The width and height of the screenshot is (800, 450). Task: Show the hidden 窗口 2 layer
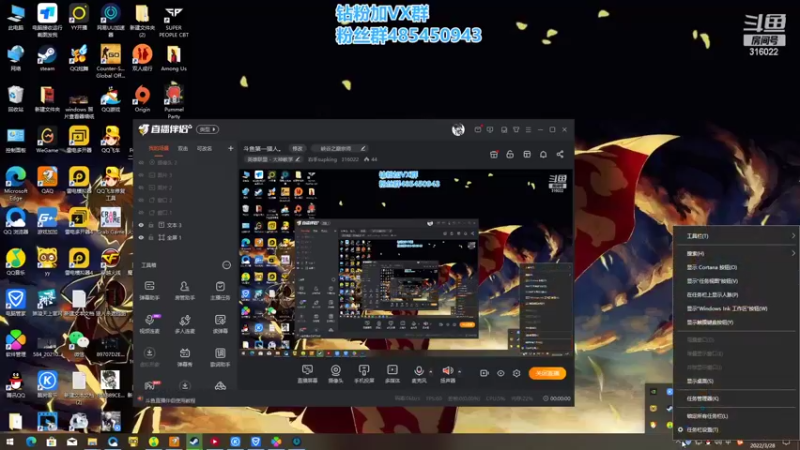(141, 200)
